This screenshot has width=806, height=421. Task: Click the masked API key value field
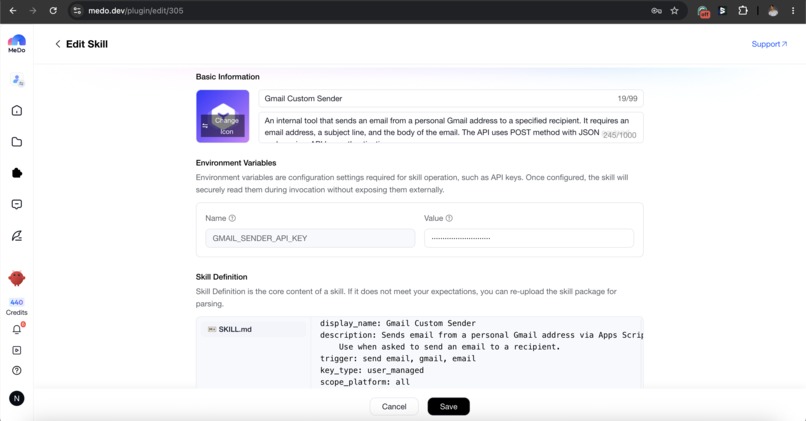[529, 239]
